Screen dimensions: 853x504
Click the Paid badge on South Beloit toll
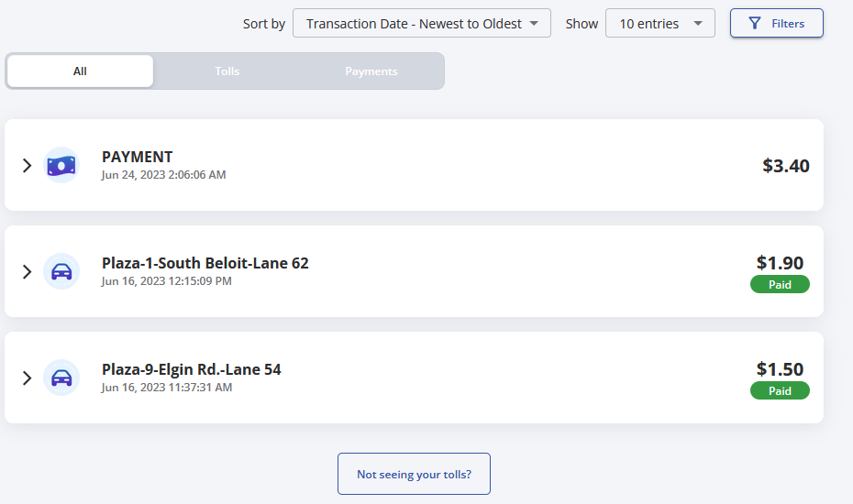780,284
